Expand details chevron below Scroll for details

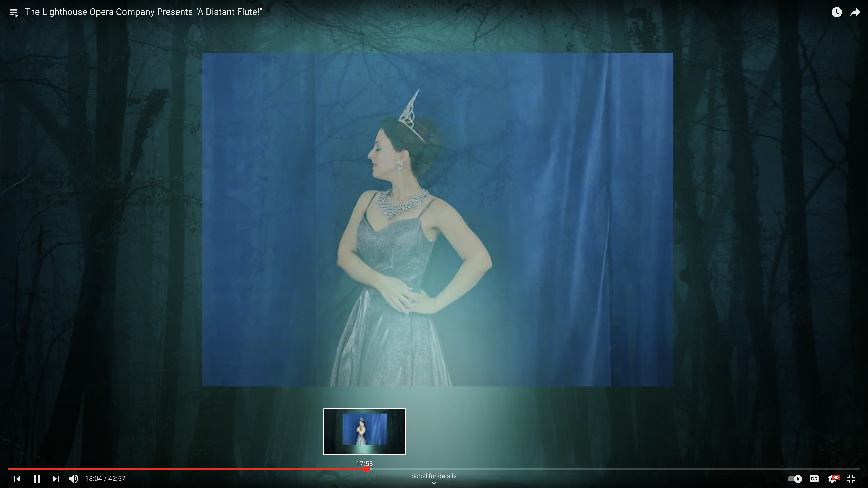pyautogui.click(x=434, y=483)
